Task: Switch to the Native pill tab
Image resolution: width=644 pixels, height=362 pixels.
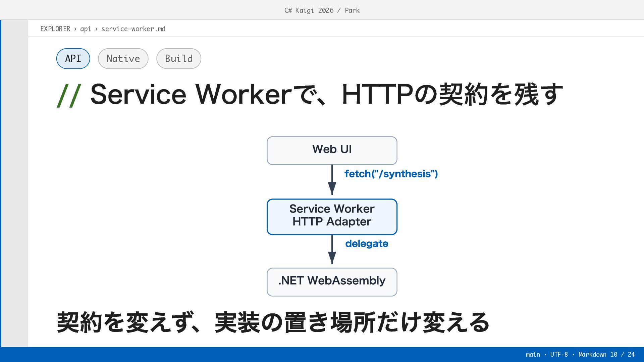Action: pos(123,59)
